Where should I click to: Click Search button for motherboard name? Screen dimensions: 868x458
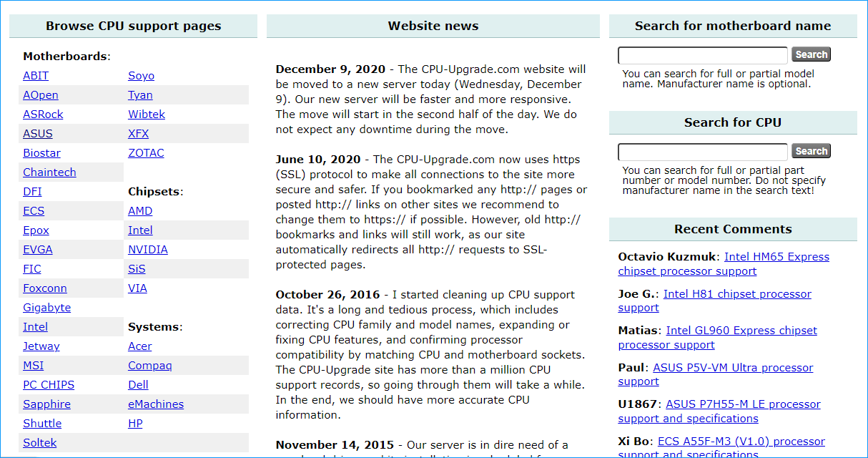pyautogui.click(x=812, y=54)
